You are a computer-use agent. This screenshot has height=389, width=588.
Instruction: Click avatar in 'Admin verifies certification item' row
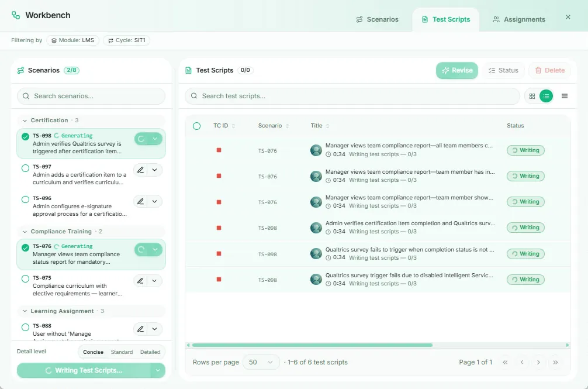pyautogui.click(x=316, y=228)
